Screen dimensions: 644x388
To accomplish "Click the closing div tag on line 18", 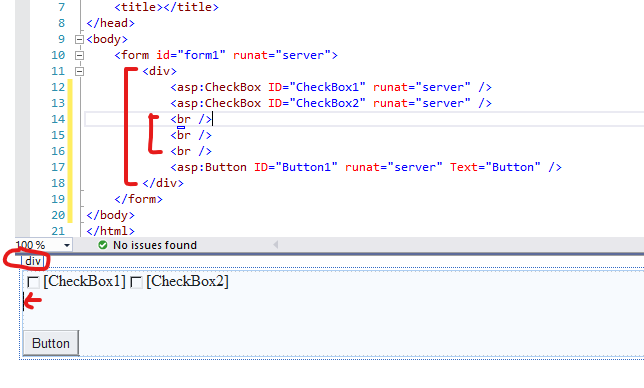I will coord(163,183).
